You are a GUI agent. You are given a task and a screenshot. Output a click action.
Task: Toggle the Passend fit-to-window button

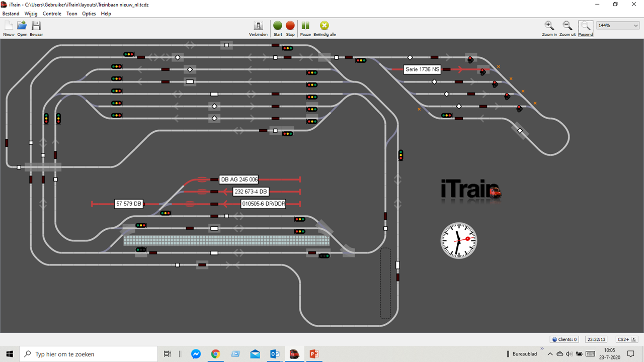point(586,29)
